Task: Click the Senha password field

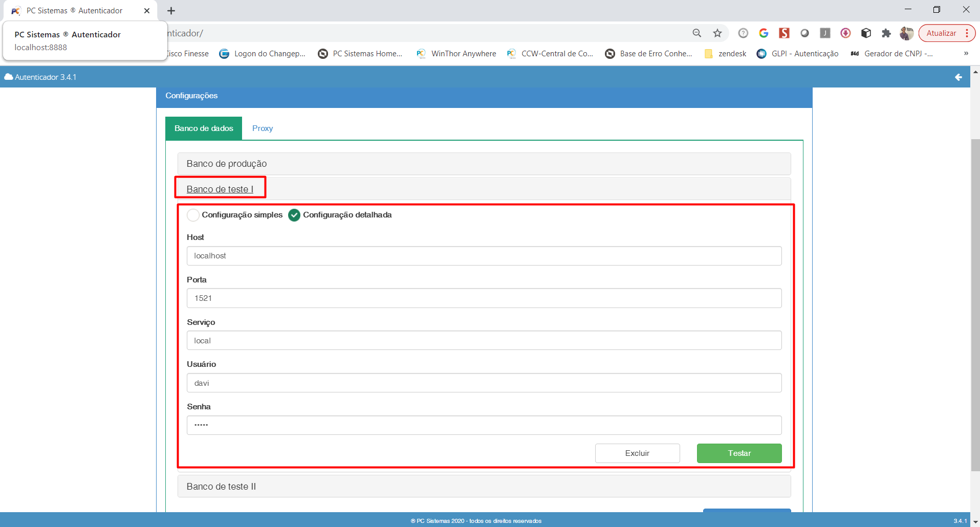Action: click(484, 425)
